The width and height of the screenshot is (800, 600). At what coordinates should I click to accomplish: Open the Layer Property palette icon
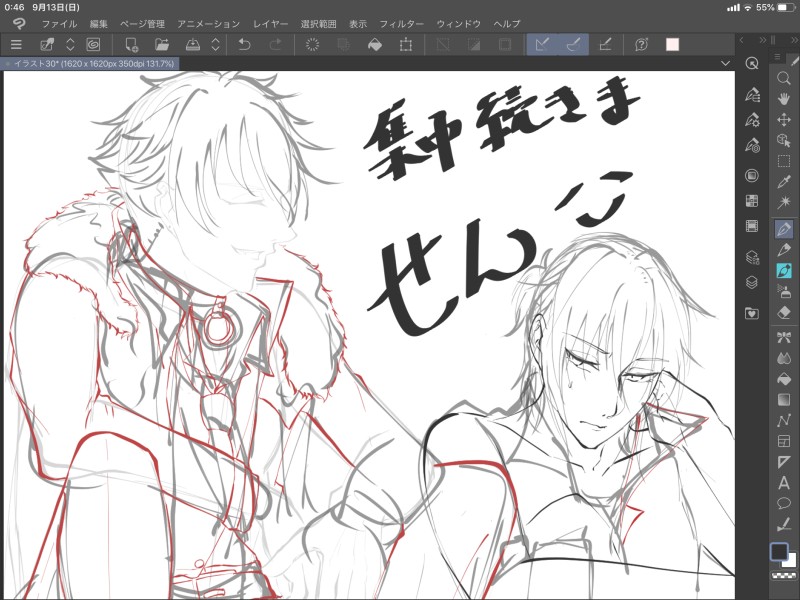click(x=752, y=258)
